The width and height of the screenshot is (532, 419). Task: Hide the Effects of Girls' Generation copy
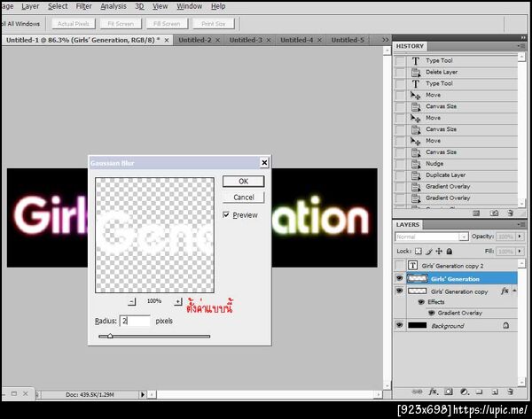421,302
